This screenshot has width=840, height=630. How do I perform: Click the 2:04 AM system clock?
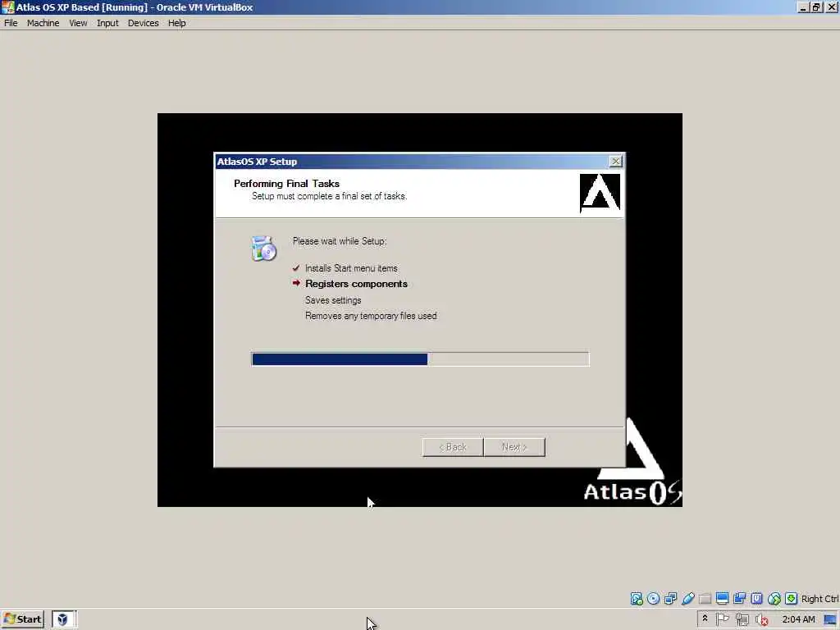pyautogui.click(x=798, y=620)
